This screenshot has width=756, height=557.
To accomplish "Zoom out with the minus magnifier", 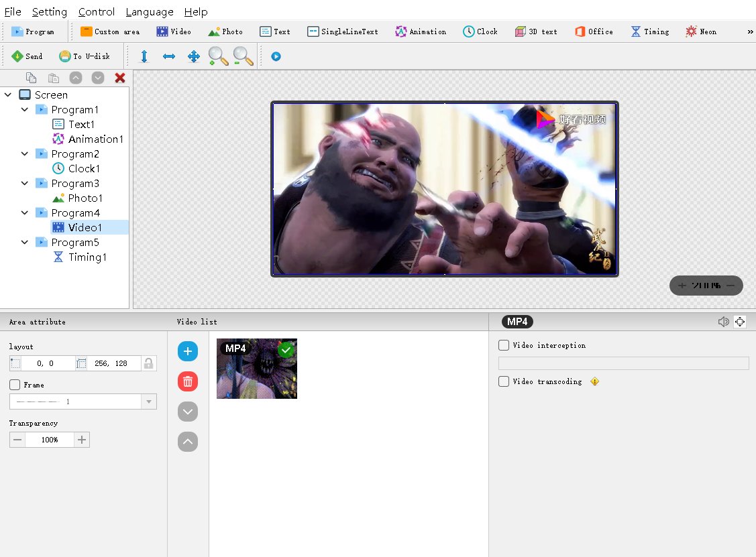I will (243, 56).
